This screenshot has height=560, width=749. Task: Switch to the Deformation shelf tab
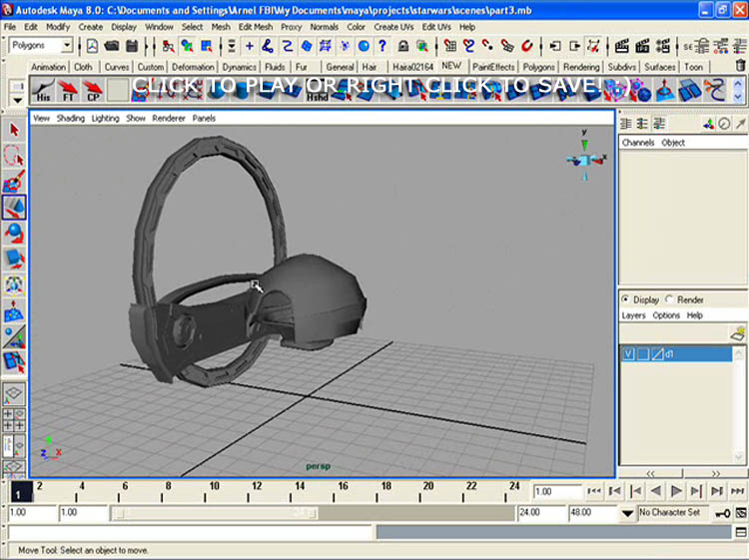click(193, 67)
